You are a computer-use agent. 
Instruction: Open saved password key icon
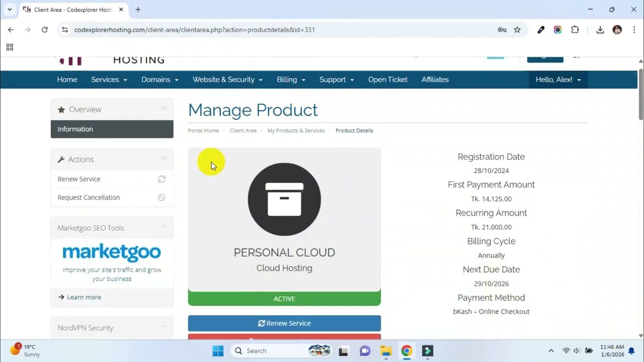[x=502, y=30]
